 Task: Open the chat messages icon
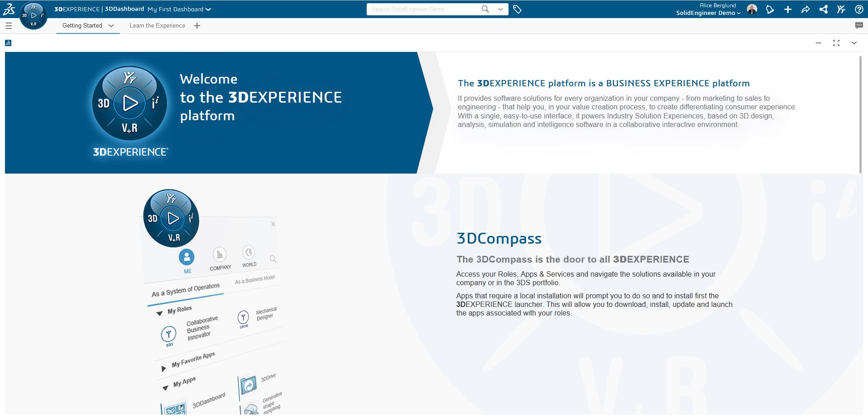pyautogui.click(x=859, y=26)
